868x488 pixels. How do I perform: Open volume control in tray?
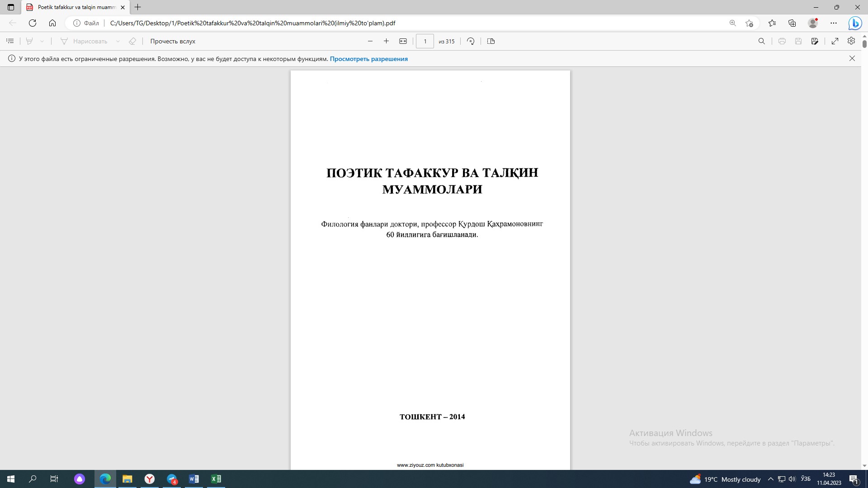pyautogui.click(x=792, y=479)
